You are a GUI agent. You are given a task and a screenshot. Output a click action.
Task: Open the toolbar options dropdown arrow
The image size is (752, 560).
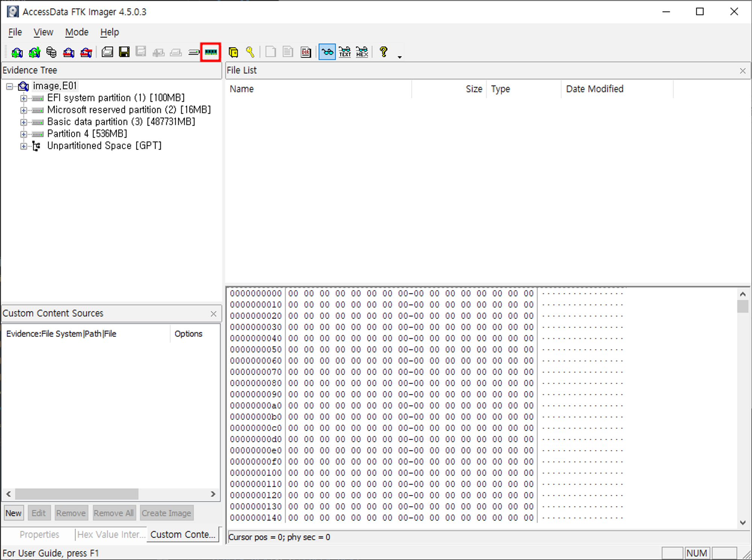click(400, 57)
